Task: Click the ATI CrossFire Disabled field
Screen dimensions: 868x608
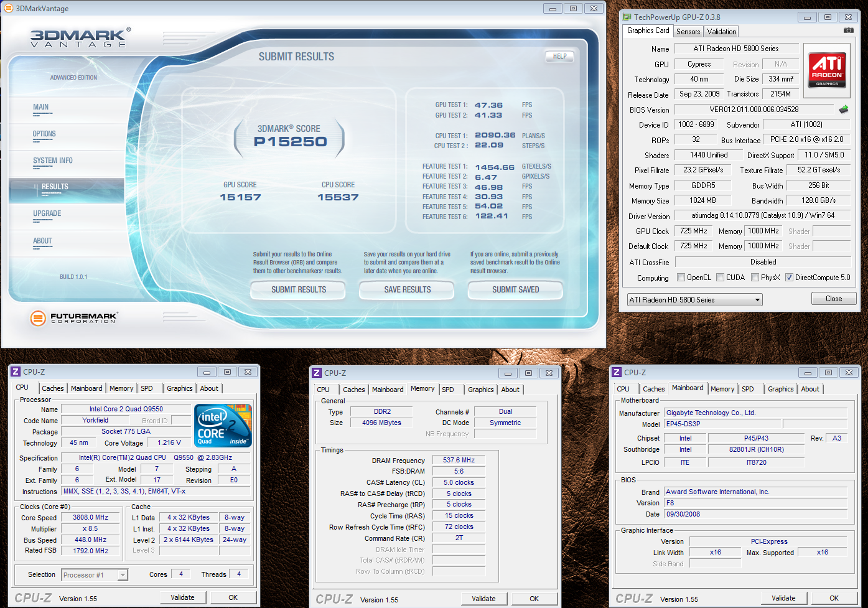Action: coord(763,262)
